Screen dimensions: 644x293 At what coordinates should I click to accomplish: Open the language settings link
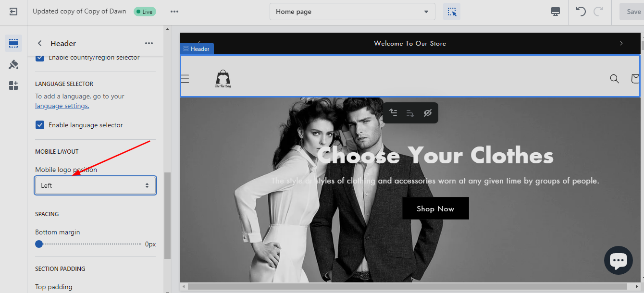(x=62, y=106)
